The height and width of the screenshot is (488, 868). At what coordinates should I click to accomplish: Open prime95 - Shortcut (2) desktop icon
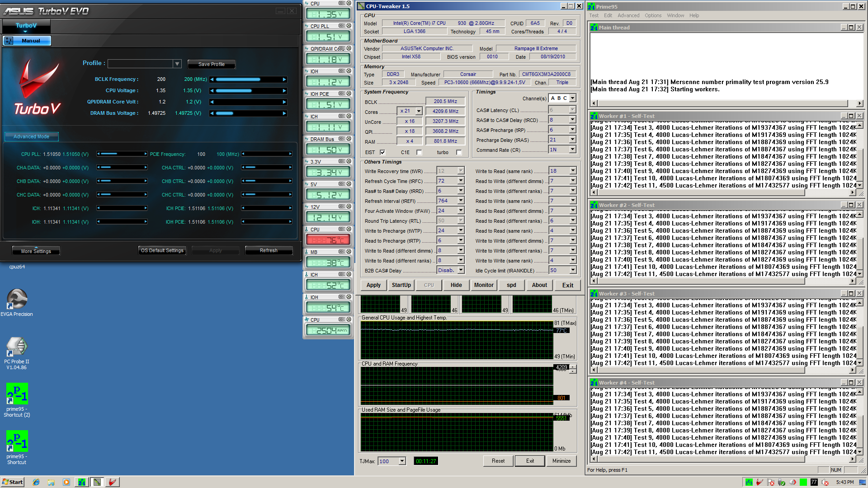pyautogui.click(x=17, y=399)
